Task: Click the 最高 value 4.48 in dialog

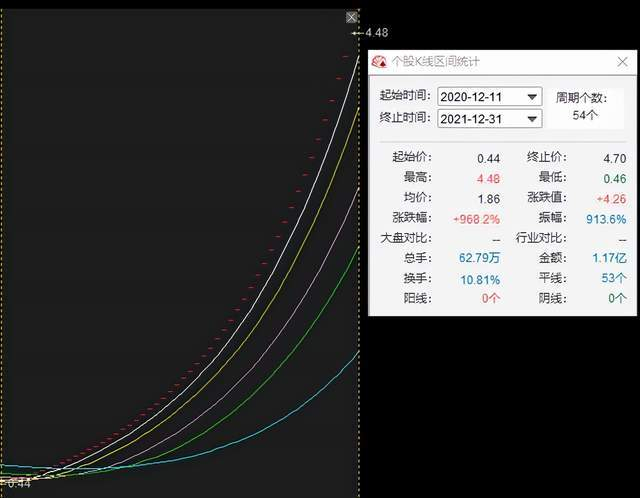Action: (488, 178)
